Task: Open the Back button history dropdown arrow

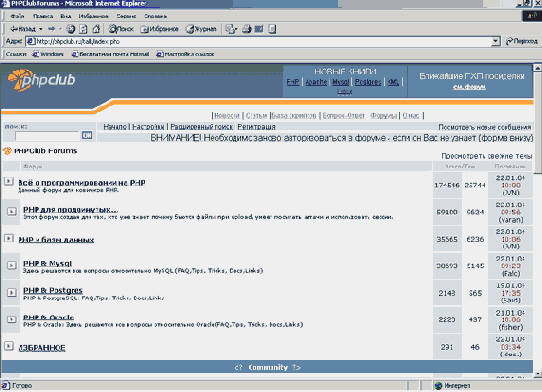Action: coord(41,29)
